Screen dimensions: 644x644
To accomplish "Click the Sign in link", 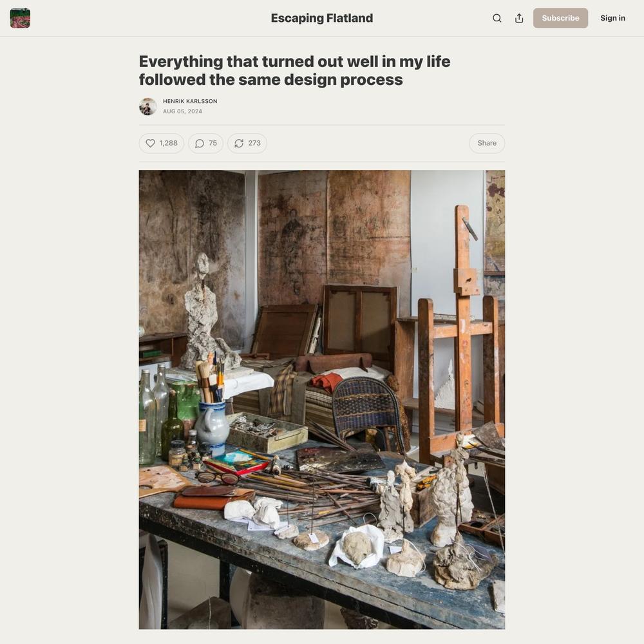I will pos(612,18).
